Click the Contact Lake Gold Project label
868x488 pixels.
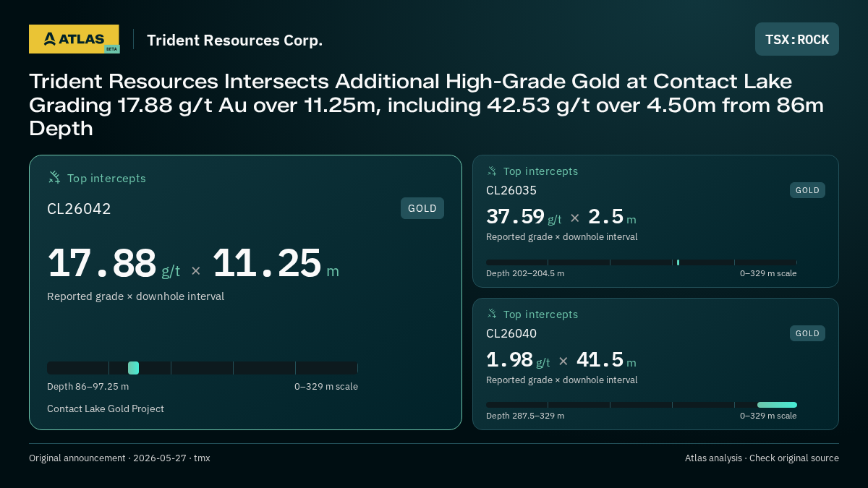106,408
